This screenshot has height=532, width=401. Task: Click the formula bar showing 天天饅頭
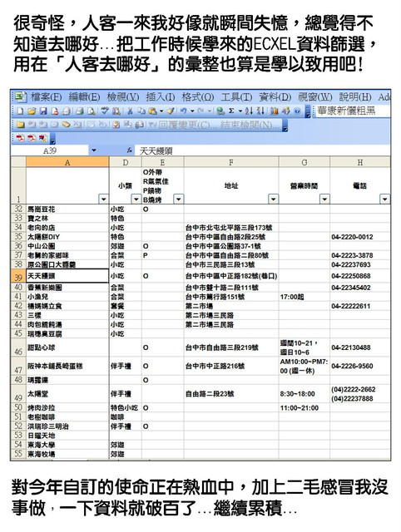pyautogui.click(x=262, y=150)
